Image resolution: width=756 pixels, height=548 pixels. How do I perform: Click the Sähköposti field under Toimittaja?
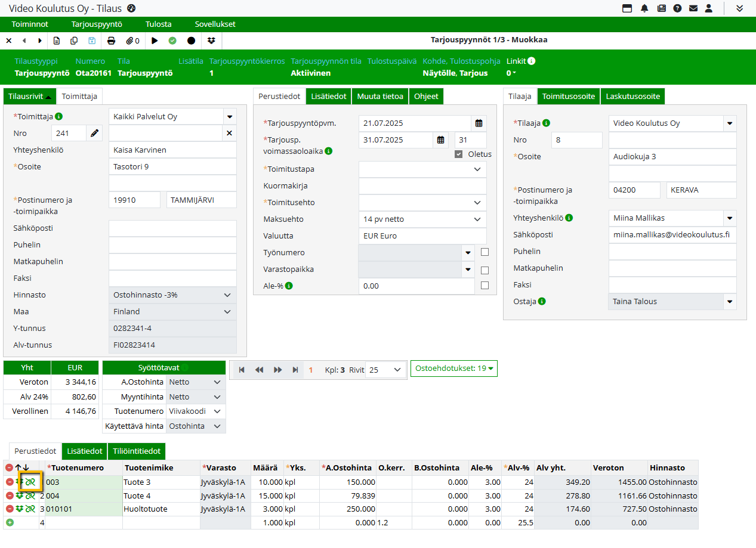click(172, 228)
